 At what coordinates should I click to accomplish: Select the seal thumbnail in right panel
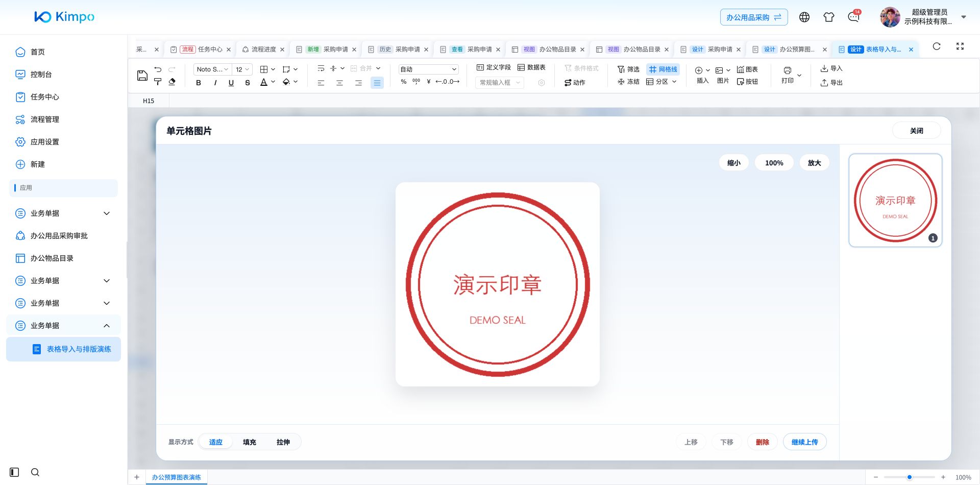(x=895, y=201)
